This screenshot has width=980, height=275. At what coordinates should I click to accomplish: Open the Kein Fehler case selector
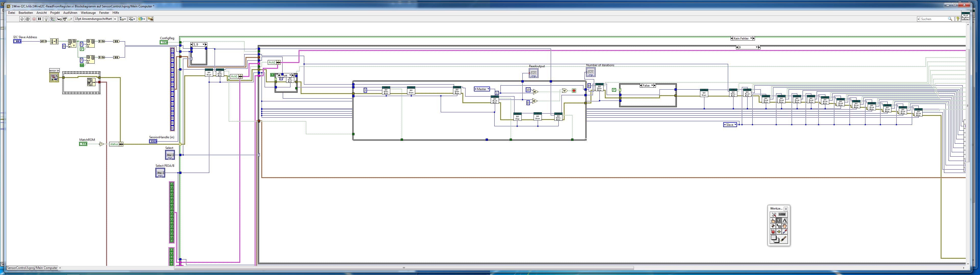(751, 38)
